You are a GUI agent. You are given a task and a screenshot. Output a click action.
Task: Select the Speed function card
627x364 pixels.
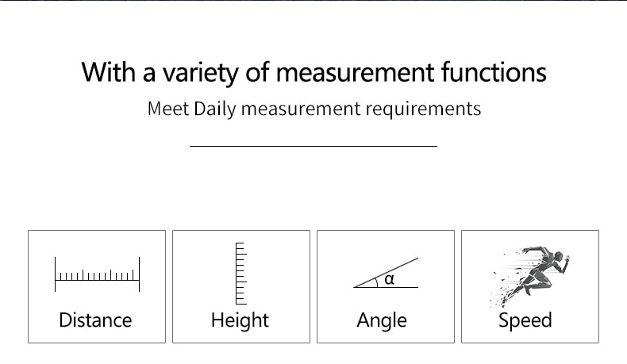(530, 286)
